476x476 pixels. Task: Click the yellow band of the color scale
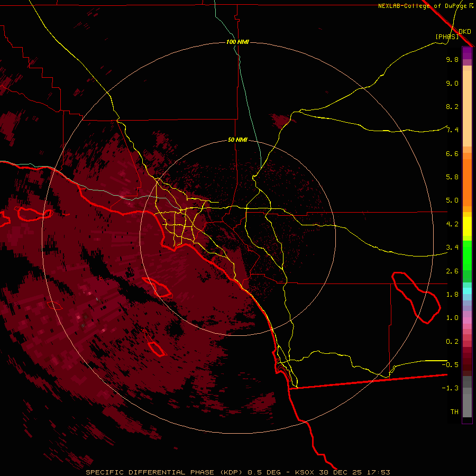point(467,226)
